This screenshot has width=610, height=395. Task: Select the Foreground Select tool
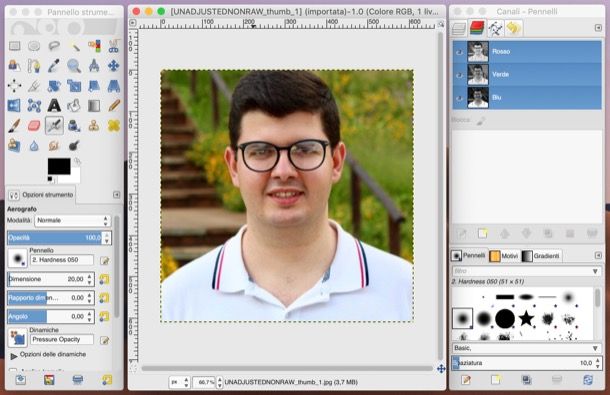click(x=14, y=66)
